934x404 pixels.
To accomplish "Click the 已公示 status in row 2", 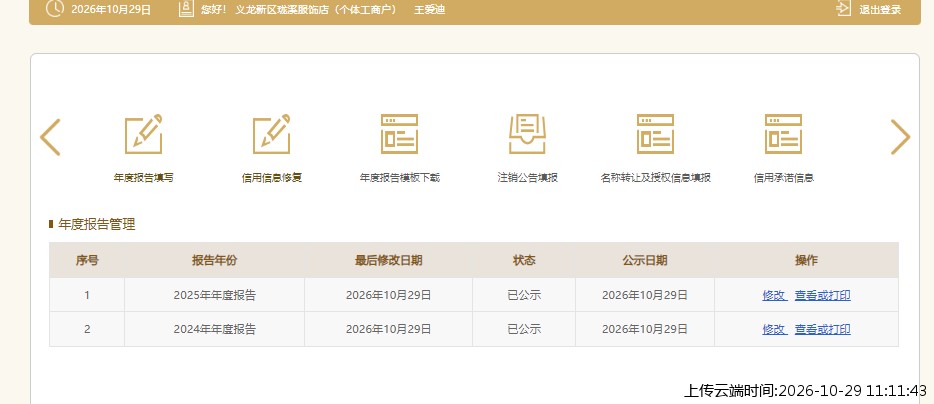I will 524,329.
